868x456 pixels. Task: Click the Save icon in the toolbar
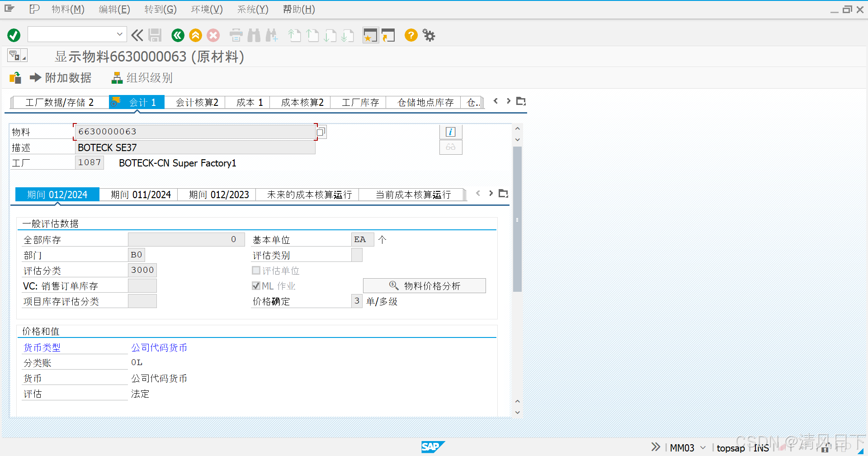pos(155,35)
